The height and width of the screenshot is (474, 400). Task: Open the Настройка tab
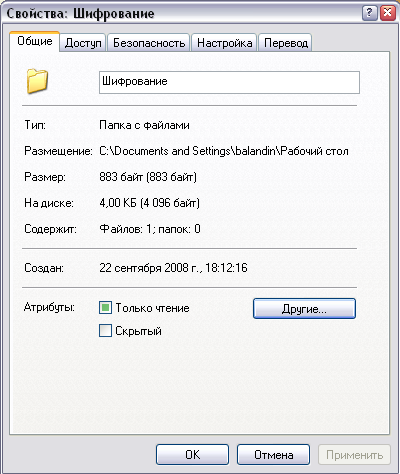(224, 43)
